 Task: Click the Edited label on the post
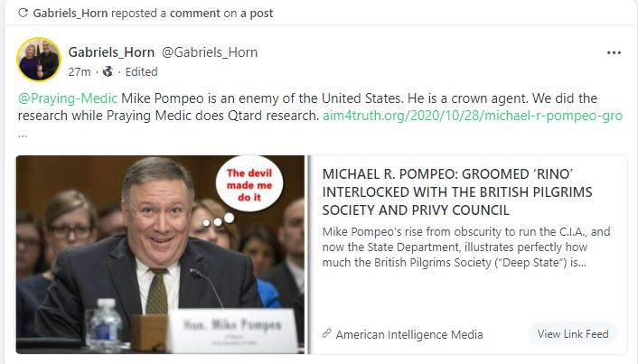(x=141, y=72)
